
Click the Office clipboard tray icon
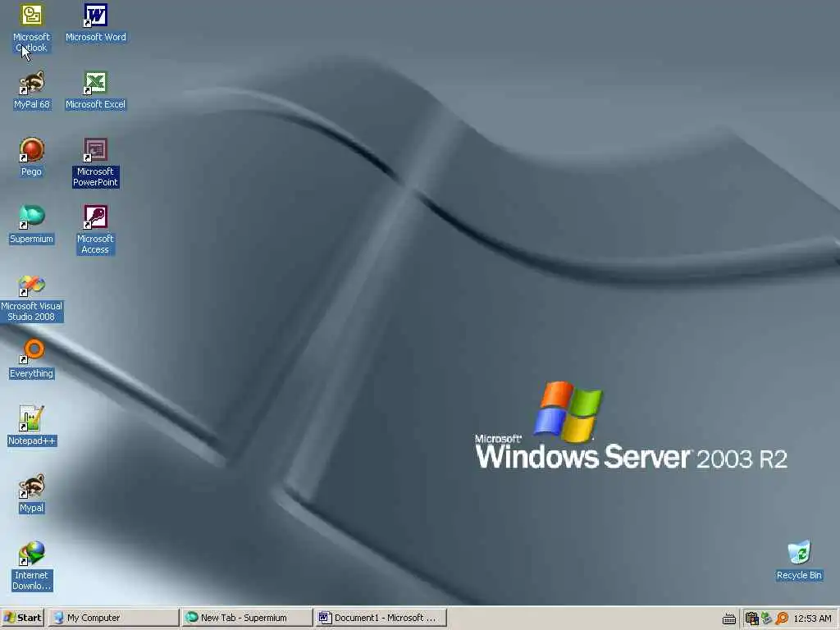point(751,619)
